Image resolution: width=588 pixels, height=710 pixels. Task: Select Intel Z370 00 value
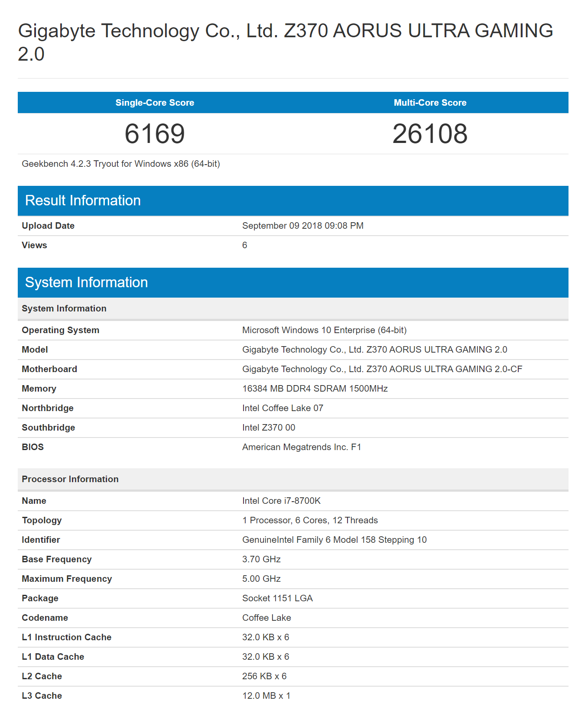pyautogui.click(x=269, y=428)
